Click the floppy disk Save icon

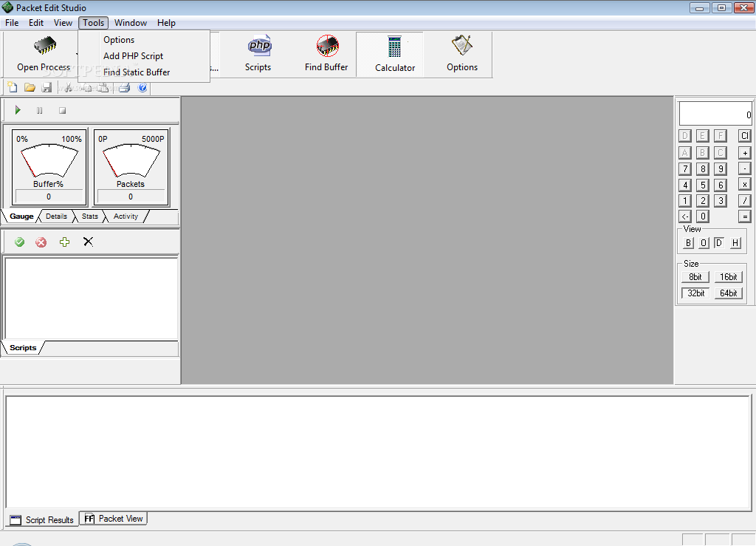pyautogui.click(x=47, y=87)
